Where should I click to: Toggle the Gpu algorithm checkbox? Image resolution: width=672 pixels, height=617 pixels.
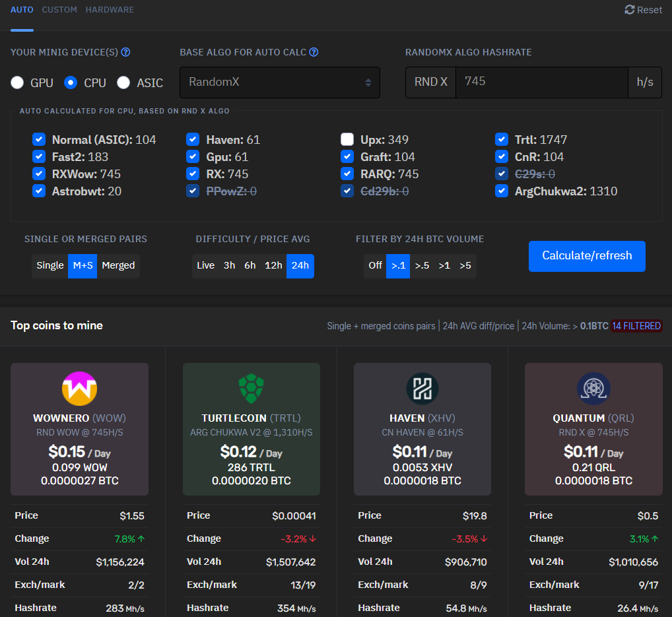(x=193, y=156)
